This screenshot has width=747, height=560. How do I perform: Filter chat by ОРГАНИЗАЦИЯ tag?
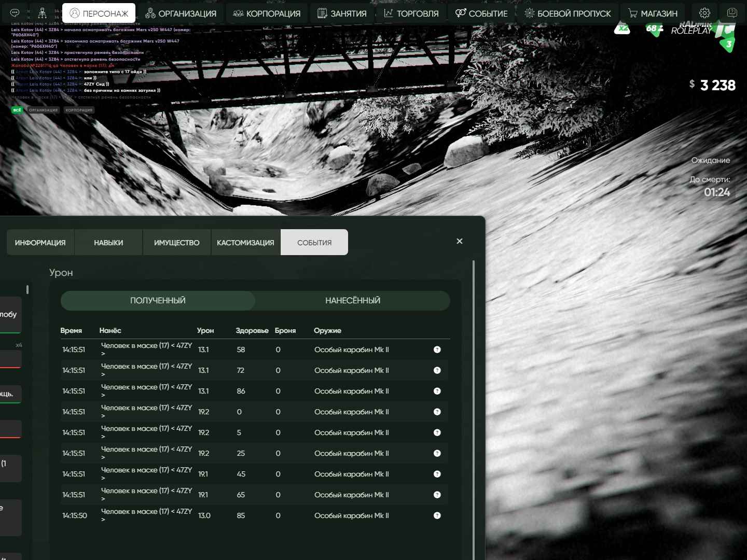point(43,110)
